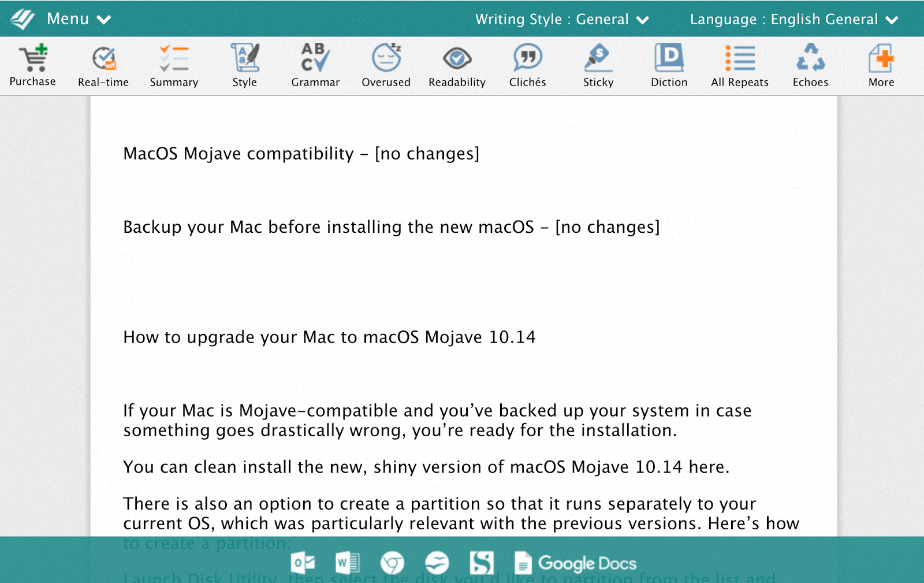Open the Style check tool

point(245,65)
